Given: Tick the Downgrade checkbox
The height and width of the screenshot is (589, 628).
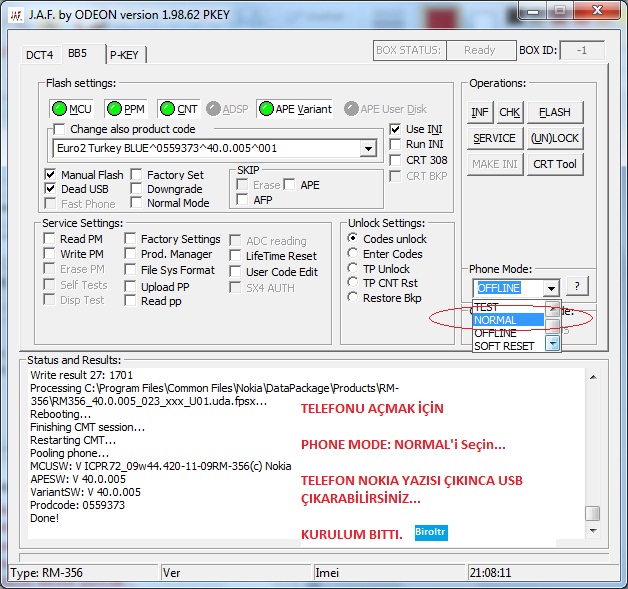Looking at the screenshot, I should coord(136,189).
